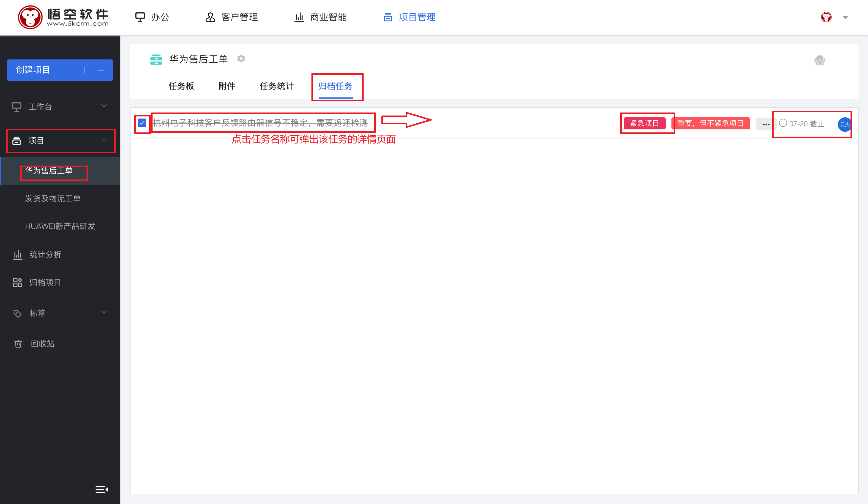Open the user account dropdown arrow
This screenshot has height=504, width=868.
pos(845,17)
